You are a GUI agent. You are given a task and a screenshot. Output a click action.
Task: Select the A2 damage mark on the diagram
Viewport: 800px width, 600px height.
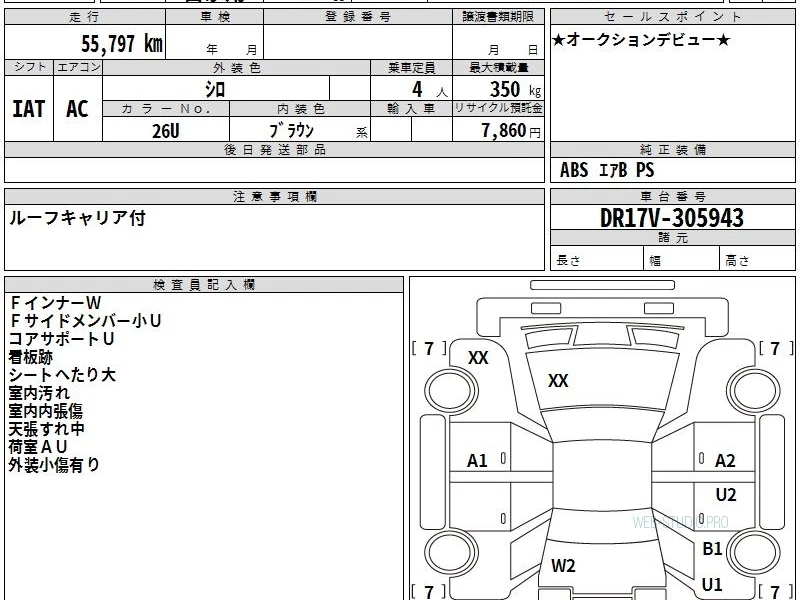coord(725,461)
